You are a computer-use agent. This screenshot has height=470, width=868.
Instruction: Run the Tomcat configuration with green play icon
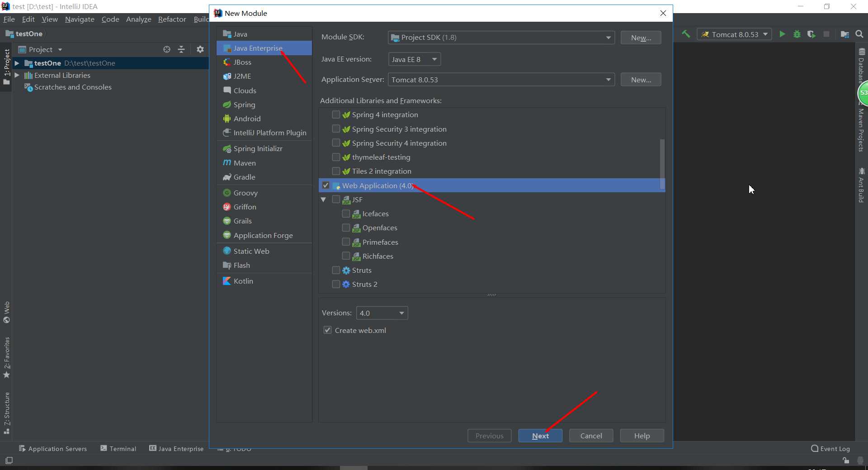pyautogui.click(x=782, y=34)
